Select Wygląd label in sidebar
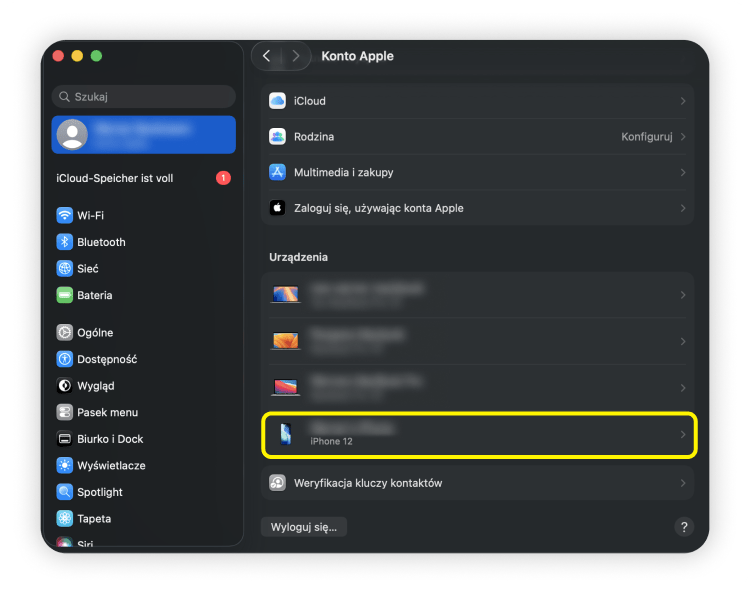This screenshot has height=590, width=750. pyautogui.click(x=96, y=386)
